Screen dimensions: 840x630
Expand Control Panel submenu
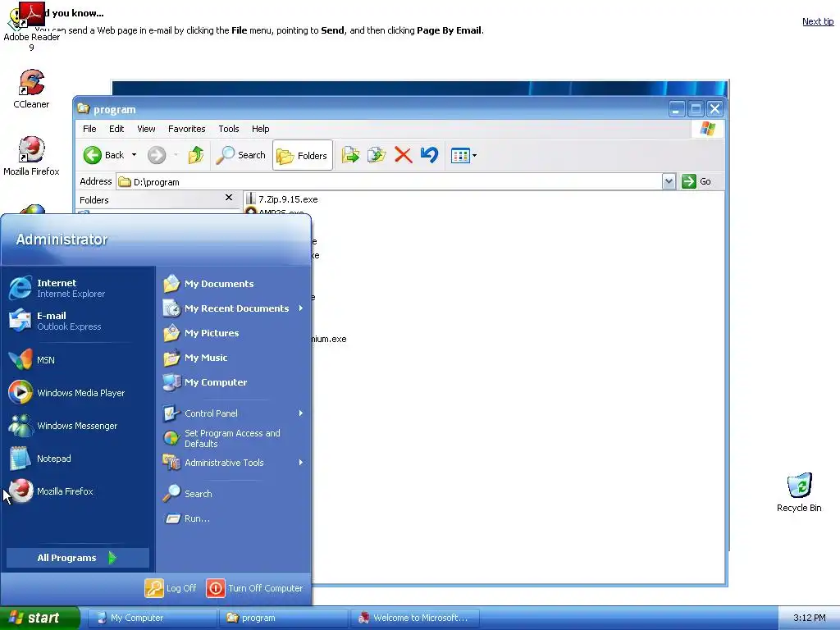coord(234,413)
